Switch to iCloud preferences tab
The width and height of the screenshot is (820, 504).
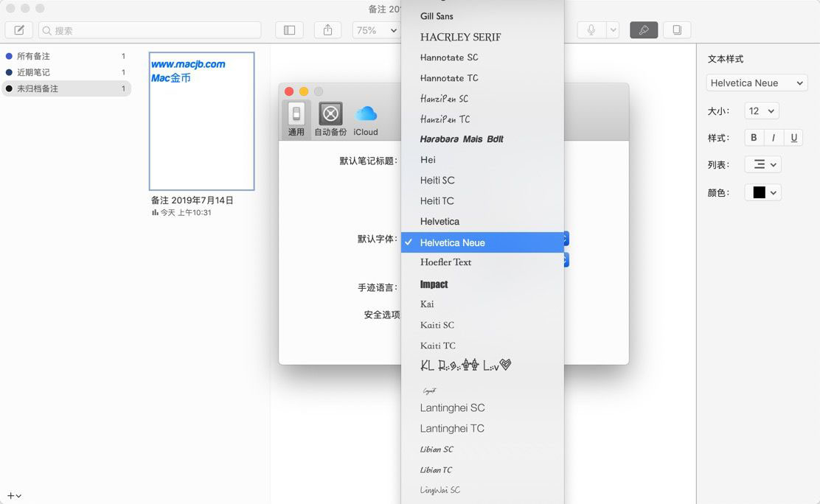(366, 121)
